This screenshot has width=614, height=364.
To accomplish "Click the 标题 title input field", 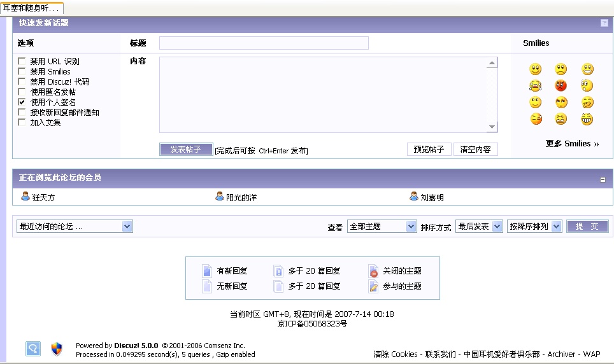I will pyautogui.click(x=264, y=43).
